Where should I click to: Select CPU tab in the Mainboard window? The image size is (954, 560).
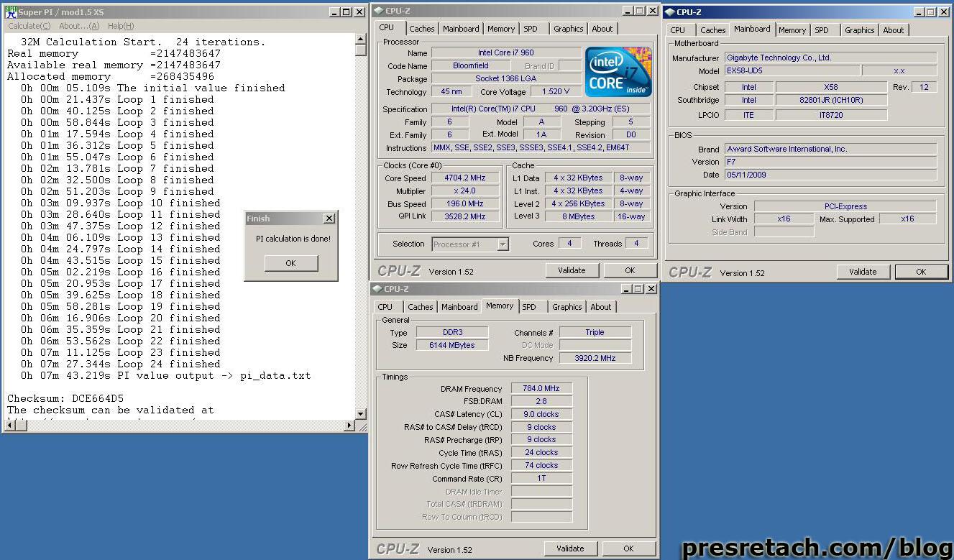tap(677, 30)
